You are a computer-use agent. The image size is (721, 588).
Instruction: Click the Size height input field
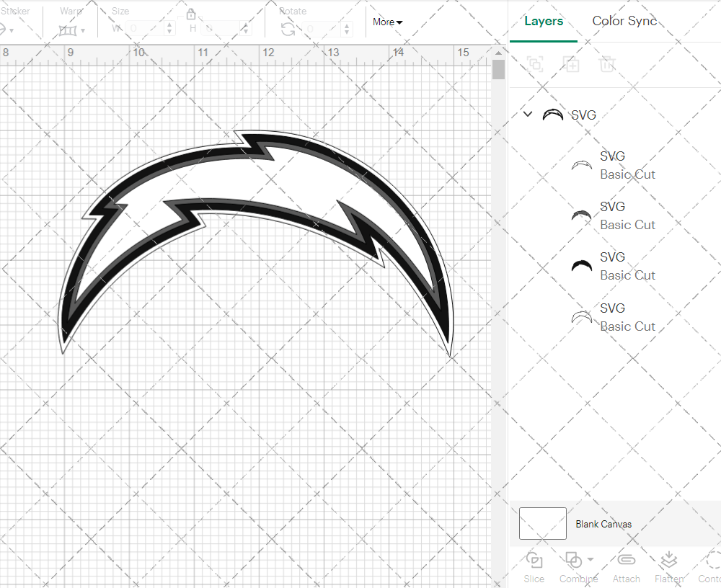coord(221,29)
